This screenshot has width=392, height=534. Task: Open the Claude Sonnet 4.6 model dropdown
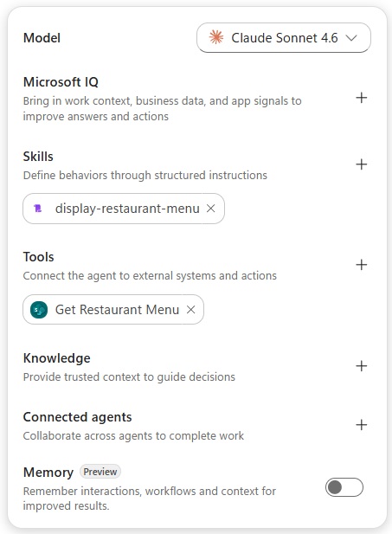click(284, 38)
